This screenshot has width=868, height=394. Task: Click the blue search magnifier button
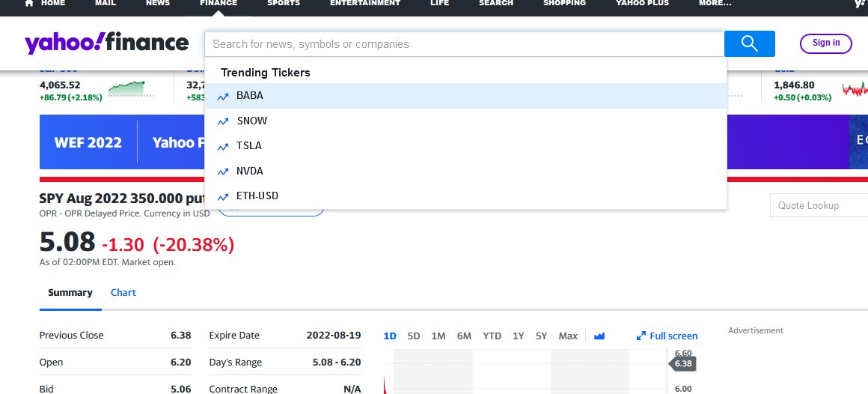point(750,43)
